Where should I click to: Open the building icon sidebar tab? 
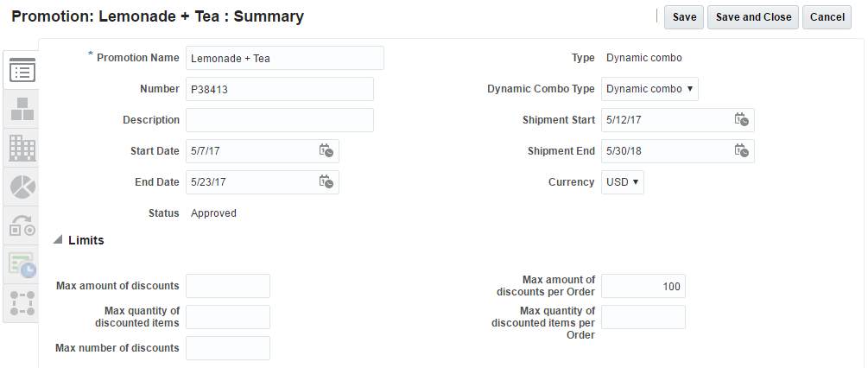click(x=22, y=148)
